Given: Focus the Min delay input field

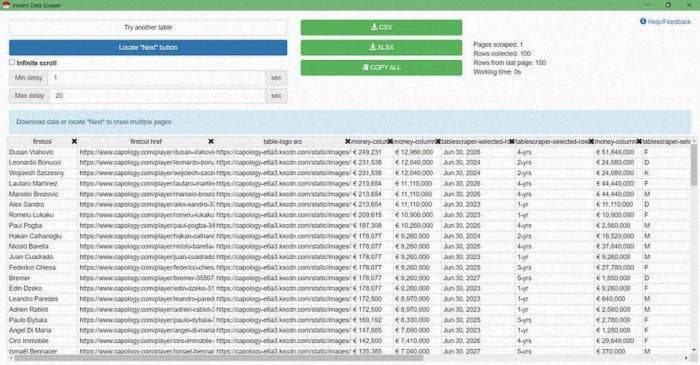Looking at the screenshot, I should click(157, 78).
